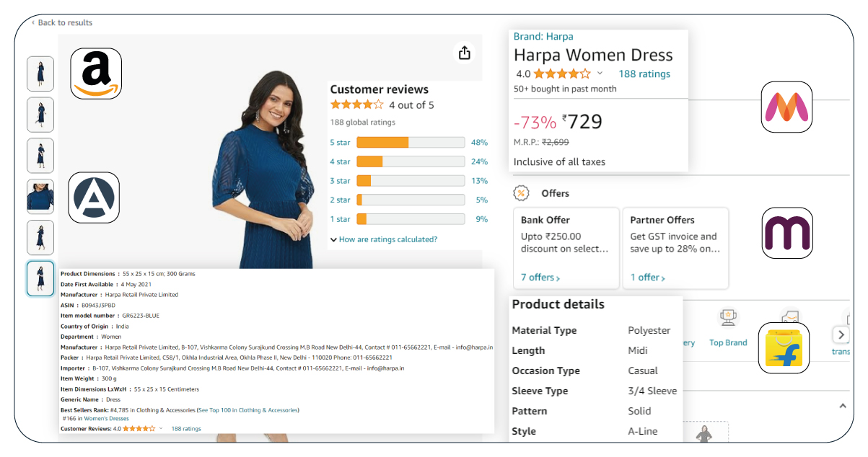868x457 pixels.
Task: Click the Flipkart shopping bag logo icon
Action: pyautogui.click(x=784, y=348)
